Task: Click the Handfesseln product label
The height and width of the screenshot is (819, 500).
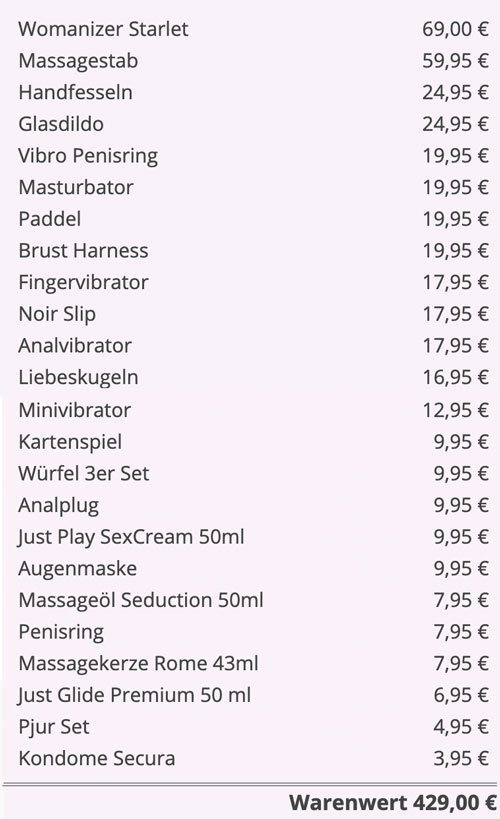Action: (x=75, y=92)
